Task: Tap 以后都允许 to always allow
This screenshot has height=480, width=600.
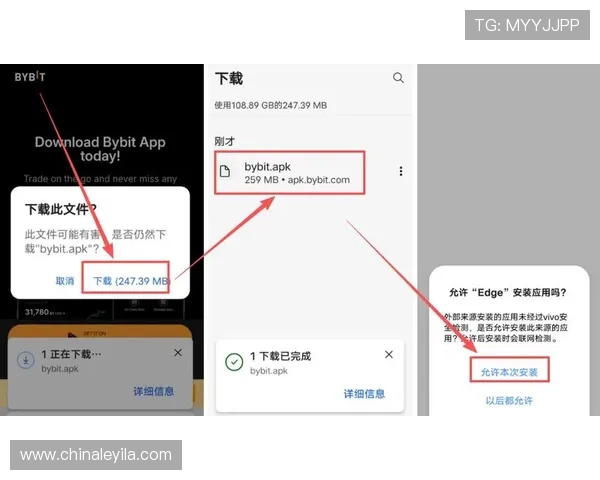Action: click(x=509, y=400)
